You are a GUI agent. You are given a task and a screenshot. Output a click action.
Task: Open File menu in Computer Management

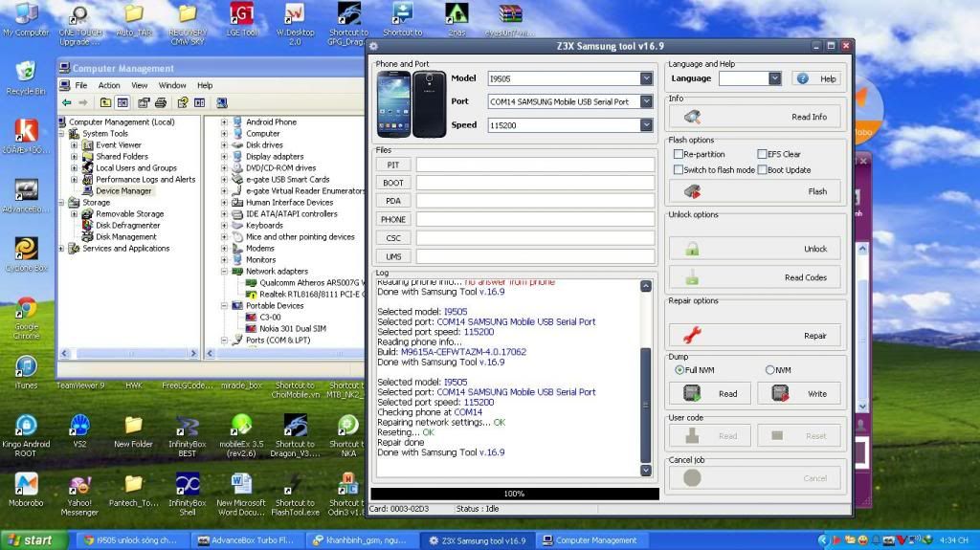(x=81, y=85)
